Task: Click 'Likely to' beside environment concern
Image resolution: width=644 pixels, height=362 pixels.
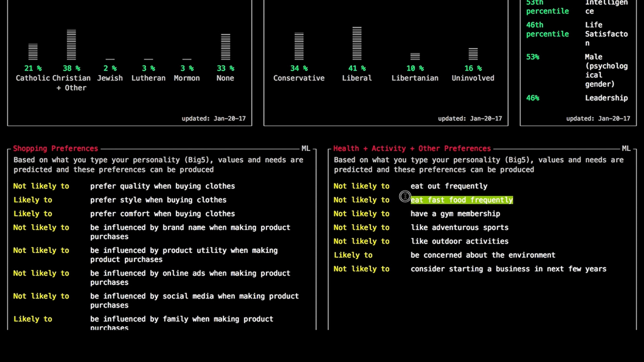Action: click(353, 255)
